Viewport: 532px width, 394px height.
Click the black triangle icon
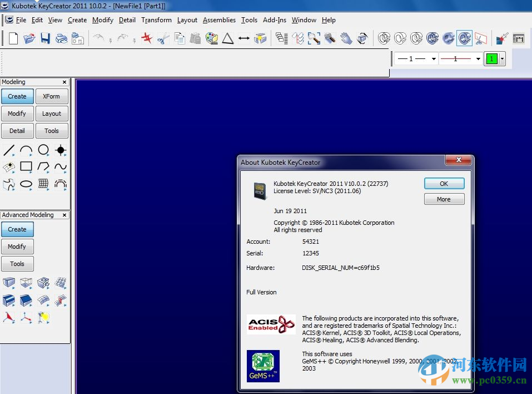[228, 38]
